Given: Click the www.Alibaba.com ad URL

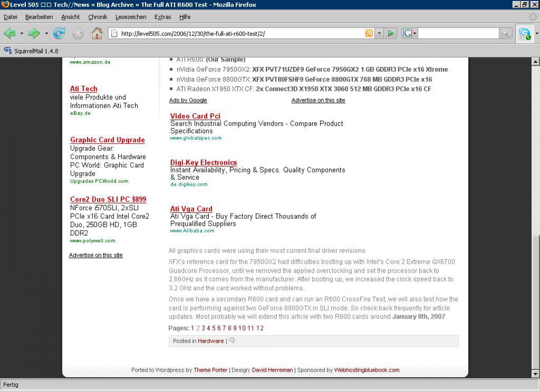Looking at the screenshot, I should tap(192, 231).
